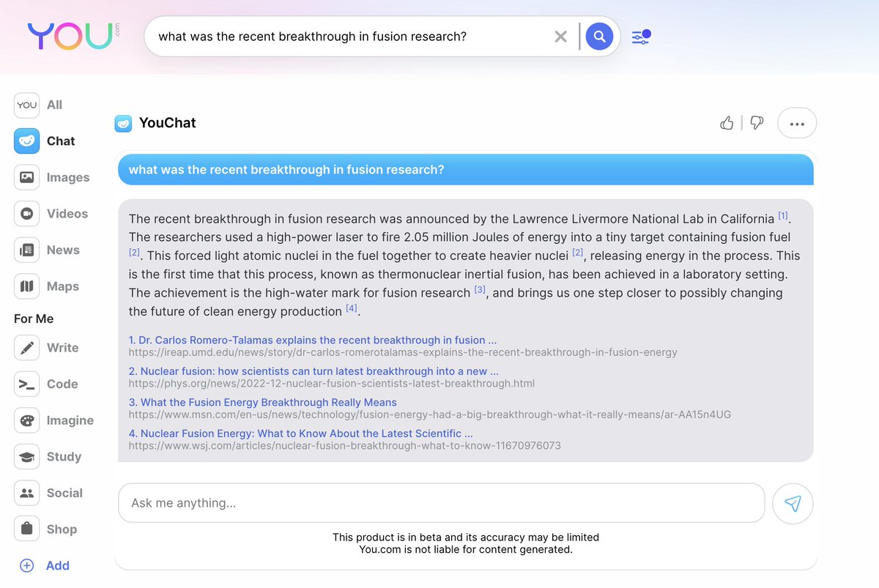Screen dimensions: 879x588
Task: Open the Code terminal icon
Action: [26, 384]
